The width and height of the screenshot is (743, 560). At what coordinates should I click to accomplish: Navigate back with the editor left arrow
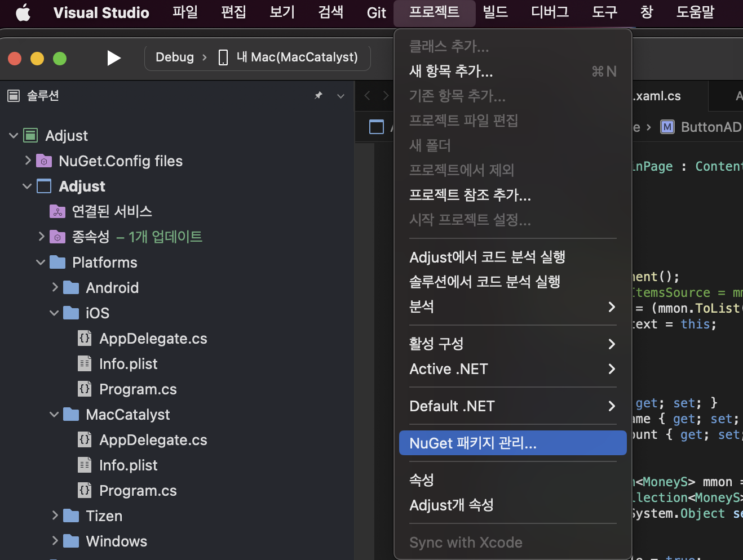368,96
